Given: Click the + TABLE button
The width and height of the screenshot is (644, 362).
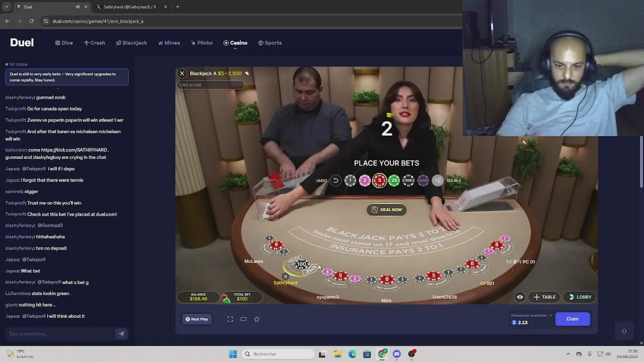Looking at the screenshot, I should pyautogui.click(x=545, y=297).
